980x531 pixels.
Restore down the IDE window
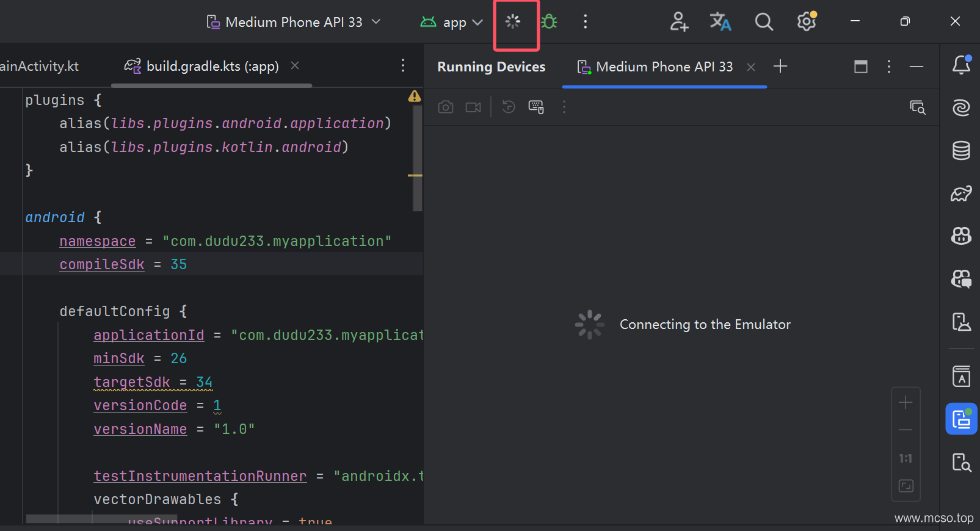point(905,21)
